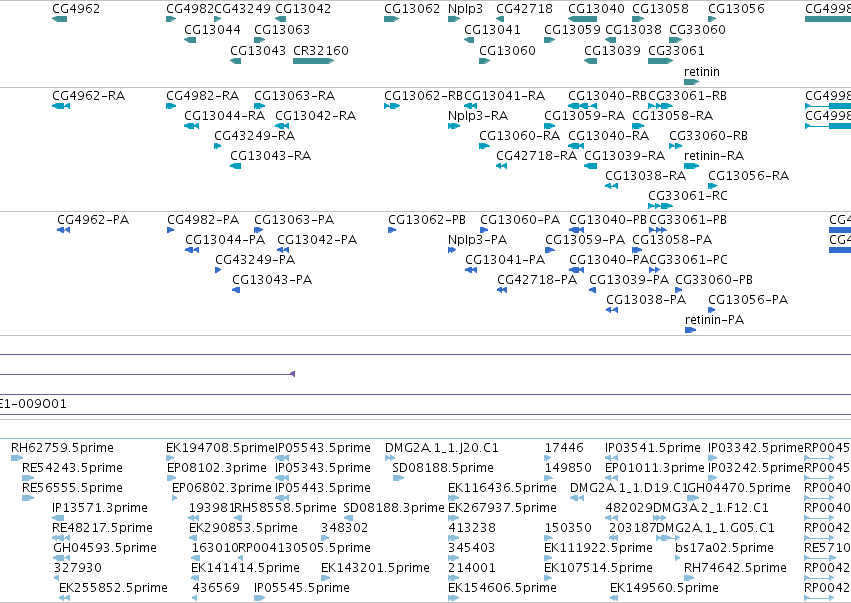Click the CG4962 gene label

pyautogui.click(x=76, y=9)
